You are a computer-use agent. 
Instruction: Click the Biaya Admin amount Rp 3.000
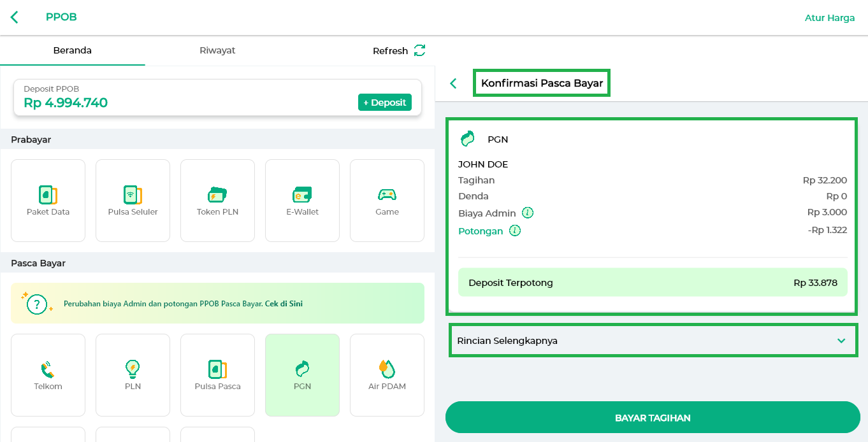[x=827, y=212]
